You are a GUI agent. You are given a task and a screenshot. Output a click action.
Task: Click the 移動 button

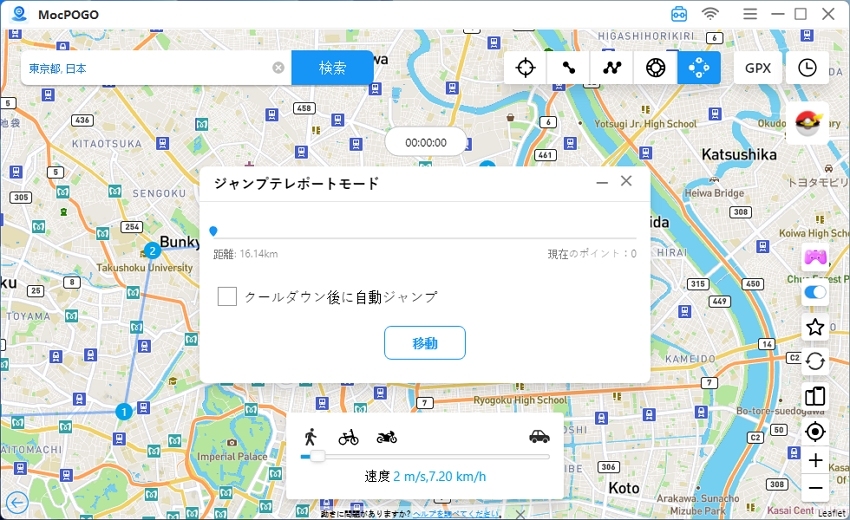(424, 343)
